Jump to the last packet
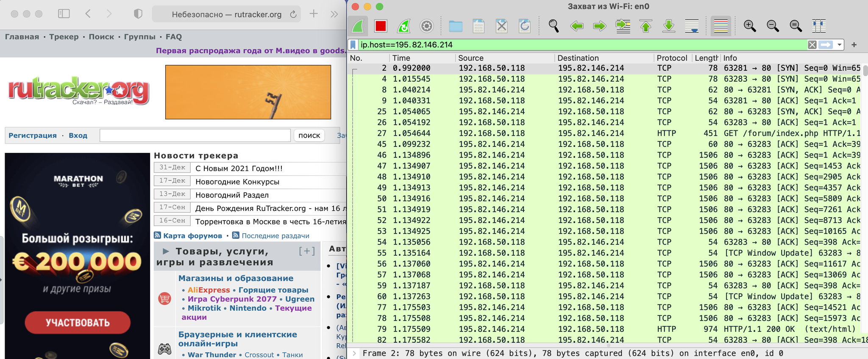Viewport: 868px width, 359px height. point(668,26)
